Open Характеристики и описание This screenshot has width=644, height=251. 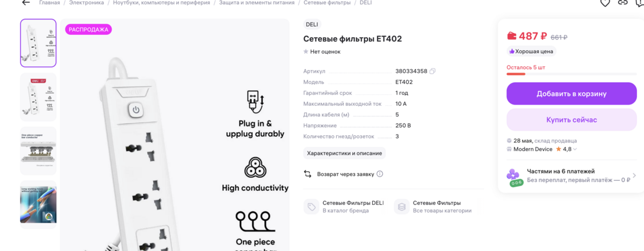pos(344,153)
